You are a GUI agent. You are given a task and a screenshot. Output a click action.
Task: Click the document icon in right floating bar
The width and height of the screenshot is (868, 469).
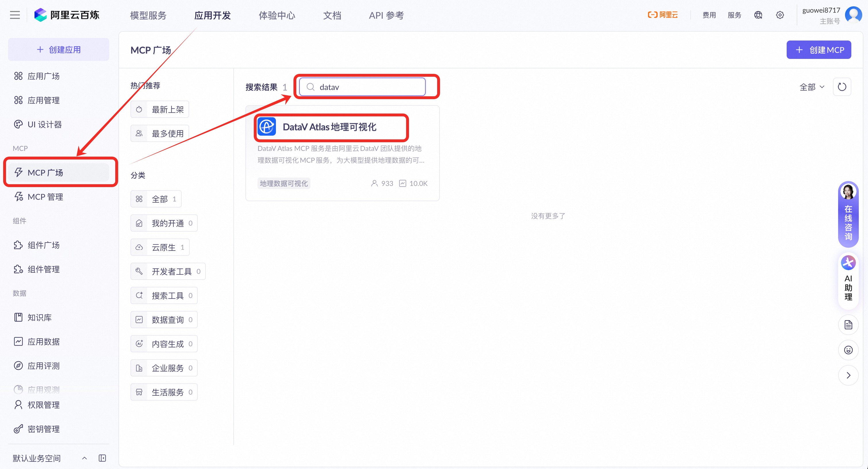click(848, 325)
